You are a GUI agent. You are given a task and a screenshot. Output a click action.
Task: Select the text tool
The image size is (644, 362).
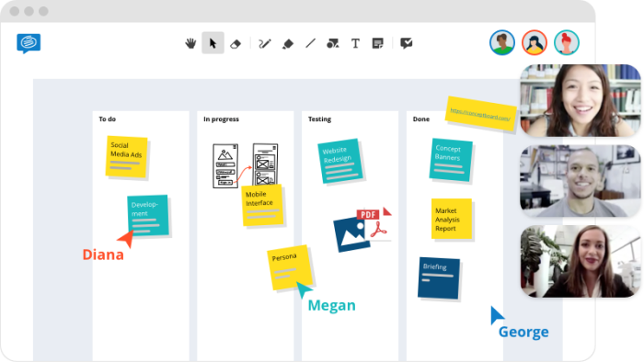click(x=356, y=43)
